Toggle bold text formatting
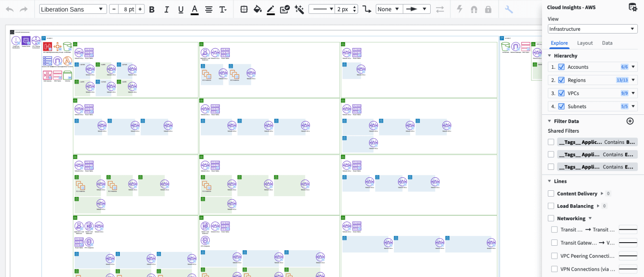Image resolution: width=644 pixels, height=277 pixels. (x=152, y=9)
